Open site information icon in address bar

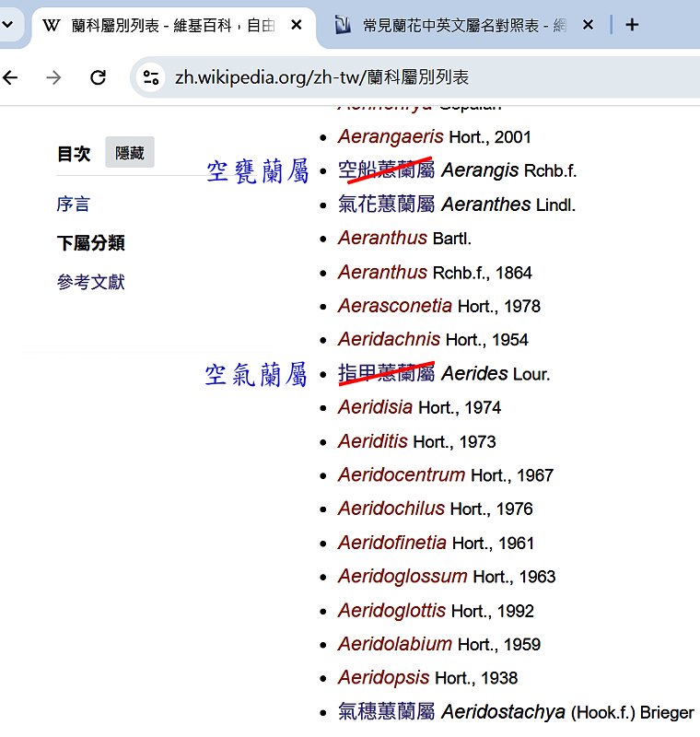pos(151,77)
